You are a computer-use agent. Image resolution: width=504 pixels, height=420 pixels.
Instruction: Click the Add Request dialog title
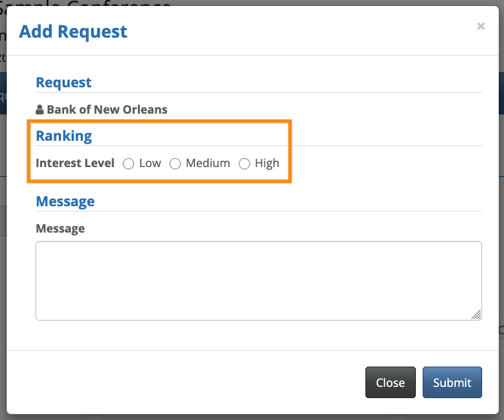click(x=73, y=32)
